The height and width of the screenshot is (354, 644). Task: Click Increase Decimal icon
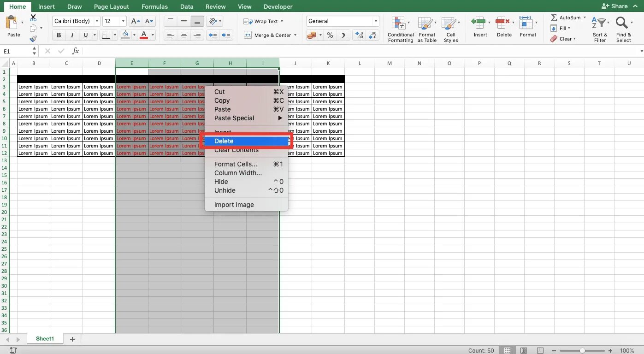360,35
